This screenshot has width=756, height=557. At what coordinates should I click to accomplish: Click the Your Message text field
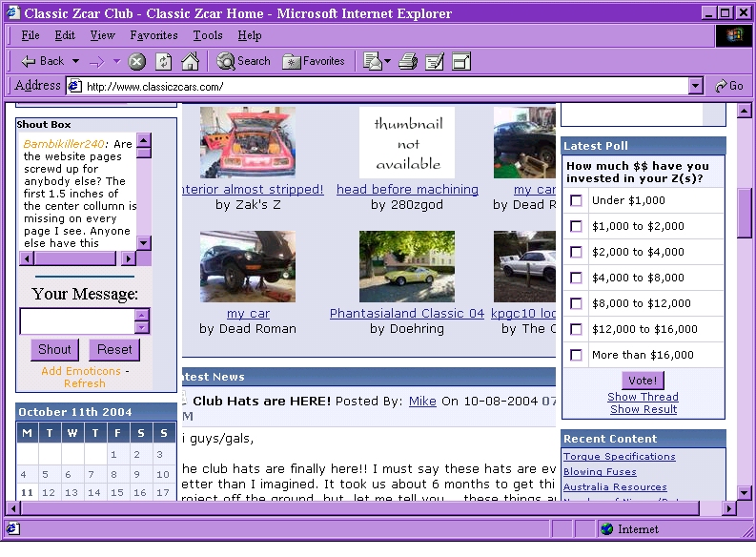tap(77, 321)
